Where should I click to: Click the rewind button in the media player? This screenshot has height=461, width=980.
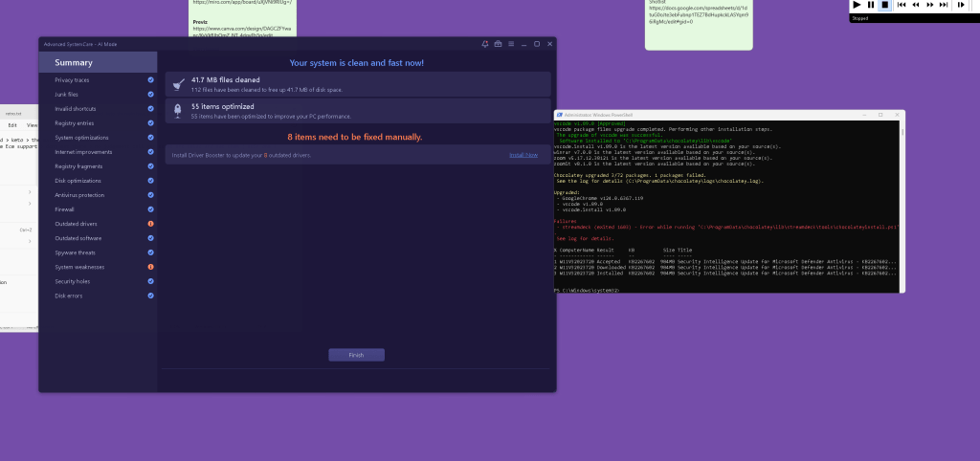click(x=916, y=5)
